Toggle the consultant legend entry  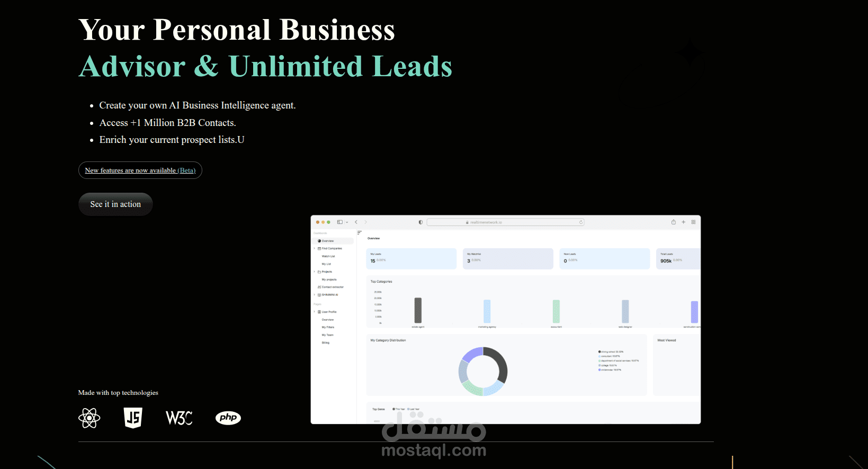[609, 356]
